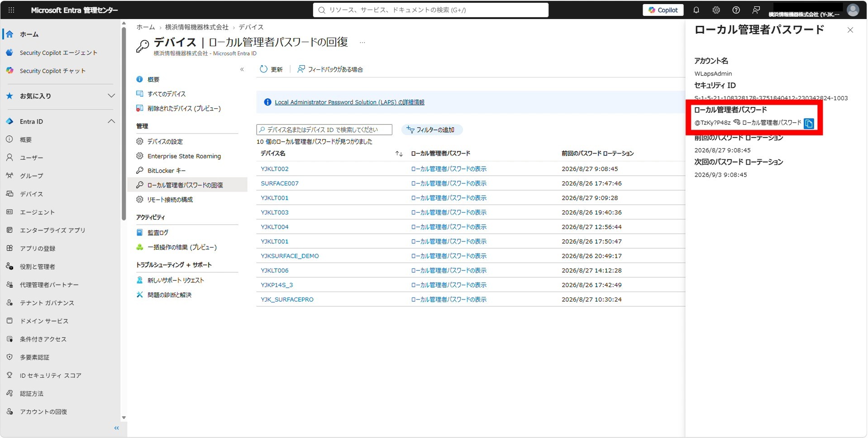Open device SURFACE007
Image resolution: width=868 pixels, height=438 pixels.
click(x=280, y=183)
